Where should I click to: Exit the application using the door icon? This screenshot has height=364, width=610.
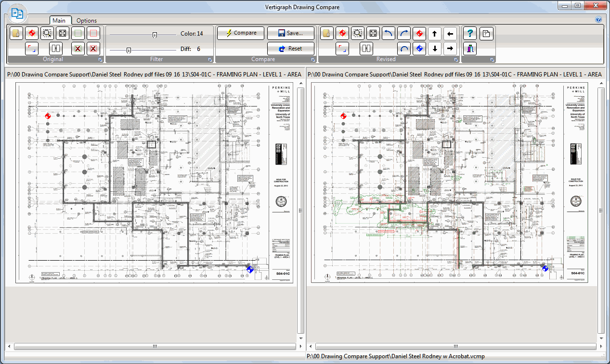[469, 48]
